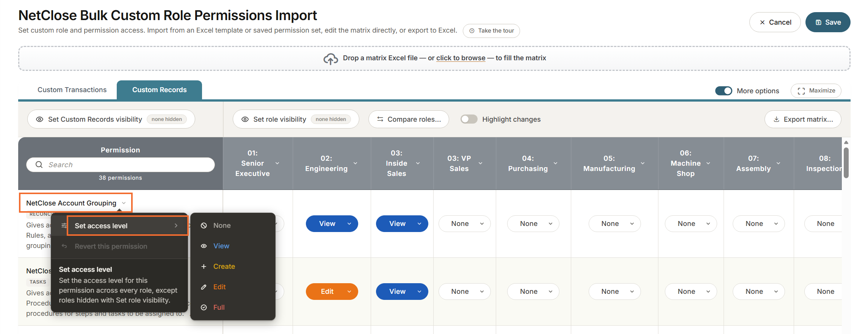Image resolution: width=868 pixels, height=334 pixels.
Task: Open Inside Sales View dropdown in second row
Action: click(402, 292)
